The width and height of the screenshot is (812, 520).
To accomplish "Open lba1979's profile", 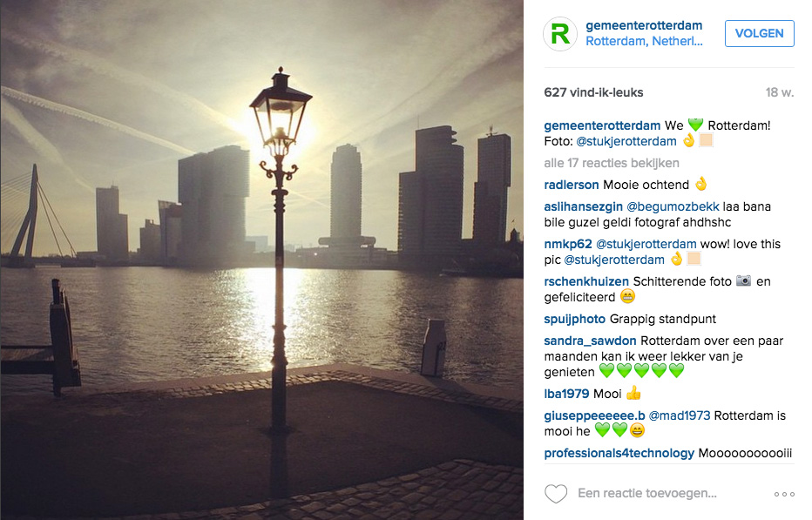I will click(x=566, y=394).
